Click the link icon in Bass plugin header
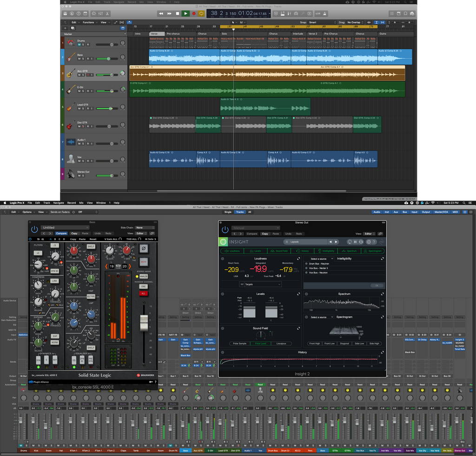 point(152,234)
